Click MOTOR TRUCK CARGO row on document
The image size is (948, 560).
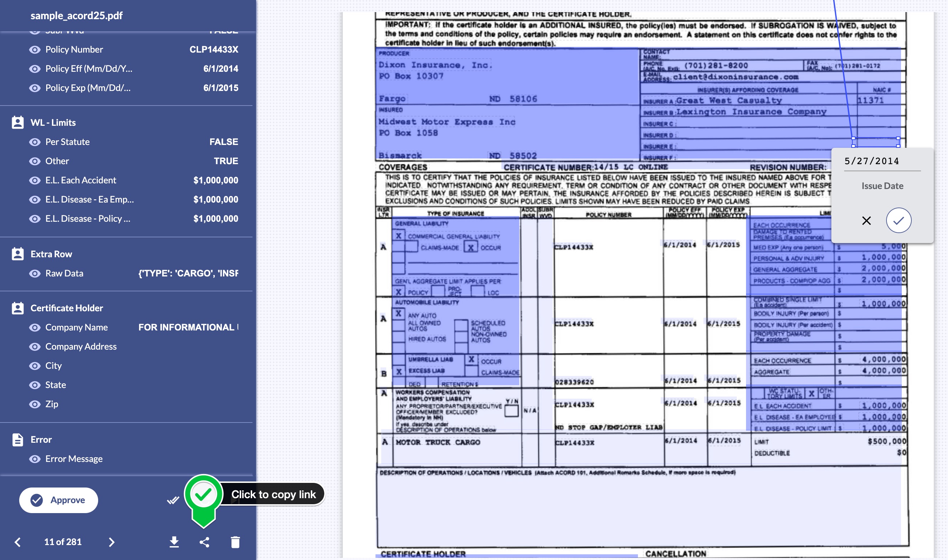[438, 443]
